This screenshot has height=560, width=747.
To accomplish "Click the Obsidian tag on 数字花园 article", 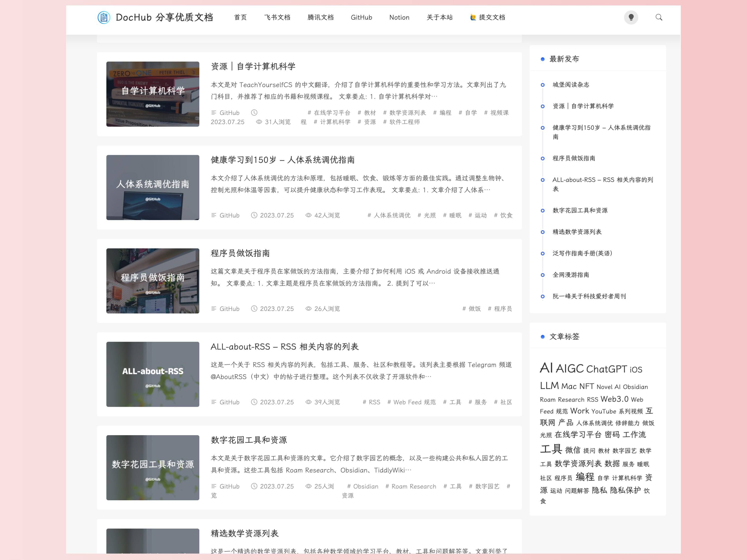I will click(366, 486).
